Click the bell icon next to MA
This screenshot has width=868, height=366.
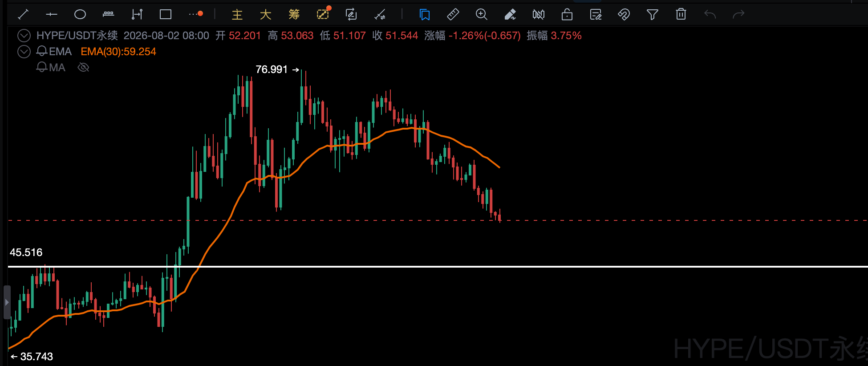[42, 67]
